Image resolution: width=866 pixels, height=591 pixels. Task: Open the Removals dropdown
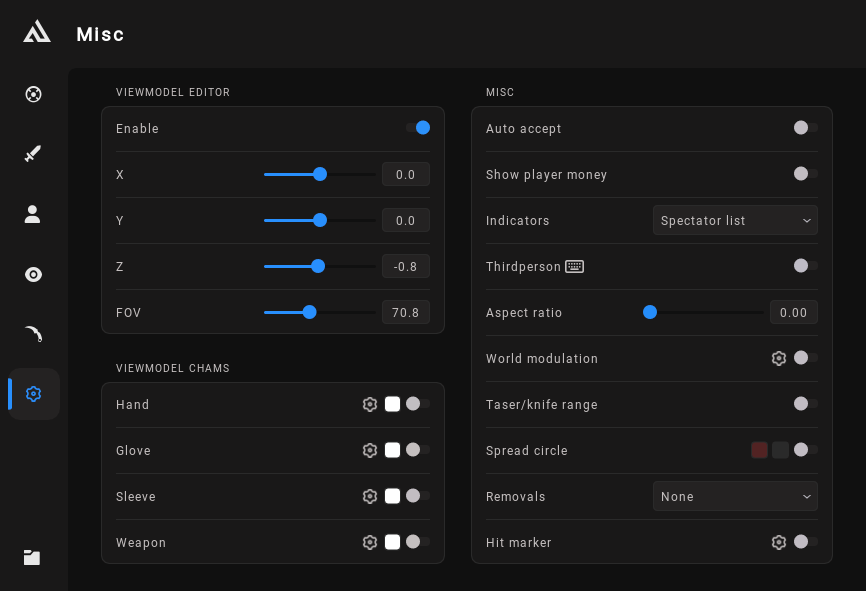[x=735, y=496]
